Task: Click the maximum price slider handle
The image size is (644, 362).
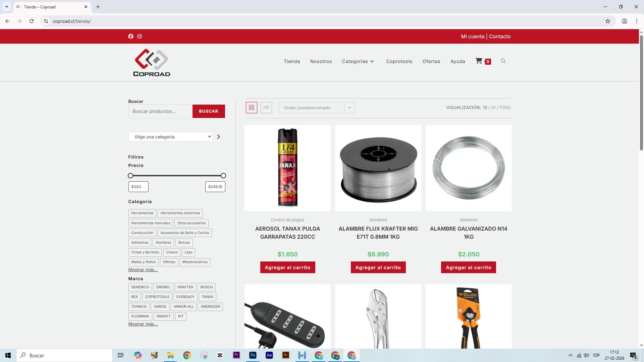Action: click(223, 176)
